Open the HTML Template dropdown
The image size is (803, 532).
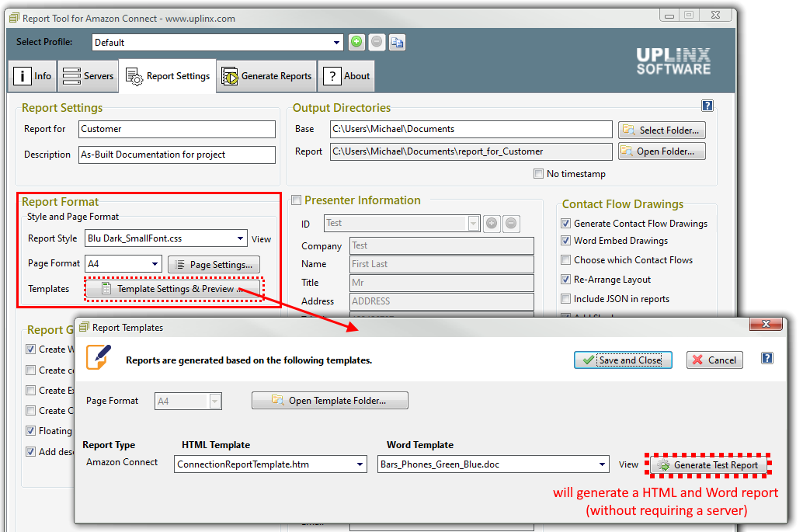(360, 464)
